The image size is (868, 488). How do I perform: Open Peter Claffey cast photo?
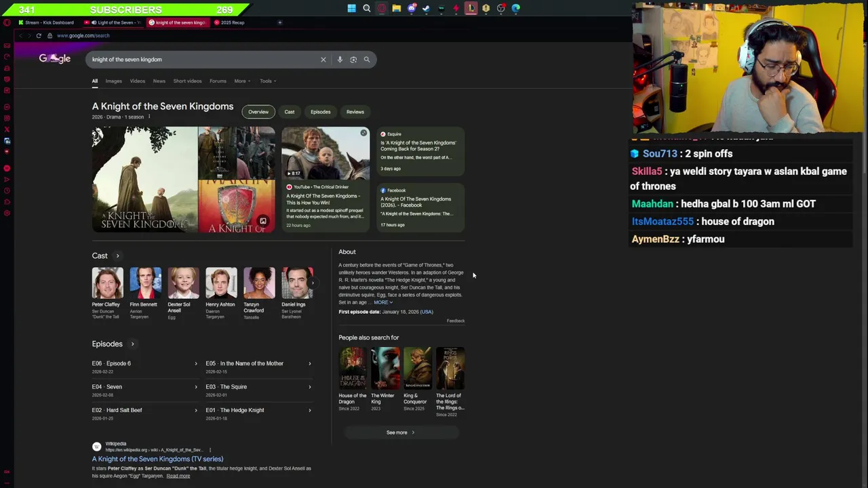(x=108, y=283)
